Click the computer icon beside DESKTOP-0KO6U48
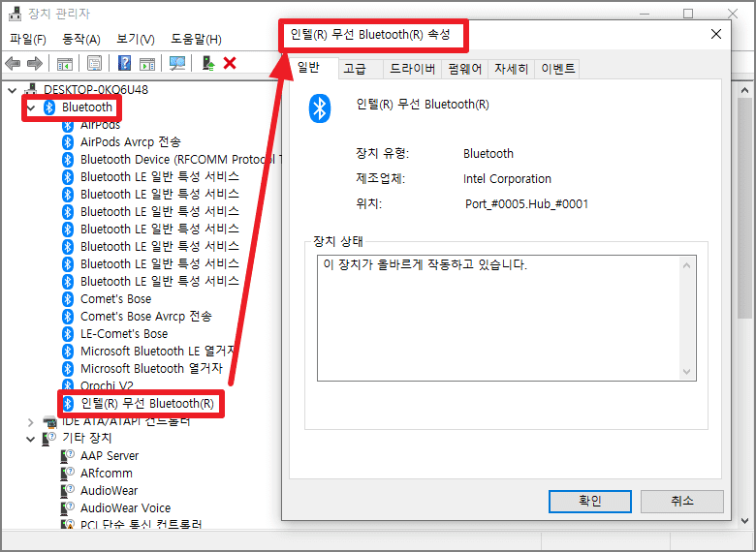This screenshot has width=756, height=552. (x=30, y=90)
